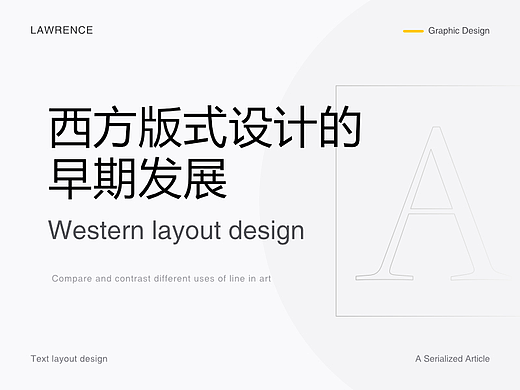Click the second headline line 早期发展
Image resolution: width=520 pixels, height=390 pixels.
(x=138, y=179)
